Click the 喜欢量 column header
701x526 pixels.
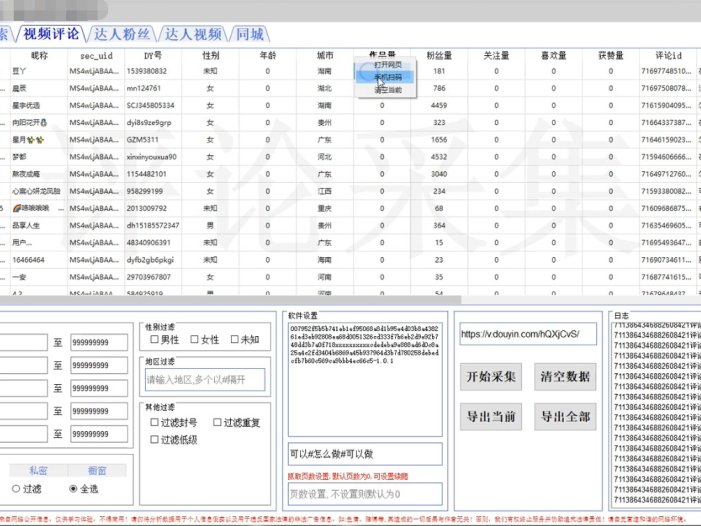coord(554,55)
